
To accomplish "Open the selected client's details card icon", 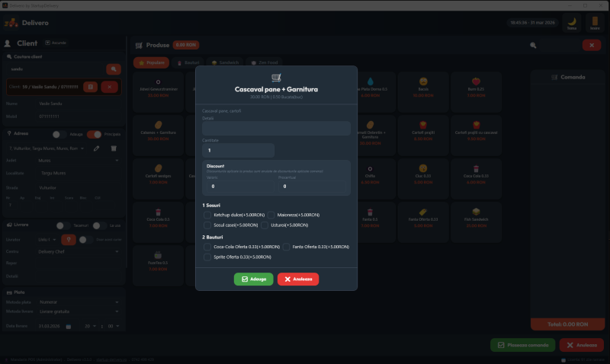I will pyautogui.click(x=90, y=87).
